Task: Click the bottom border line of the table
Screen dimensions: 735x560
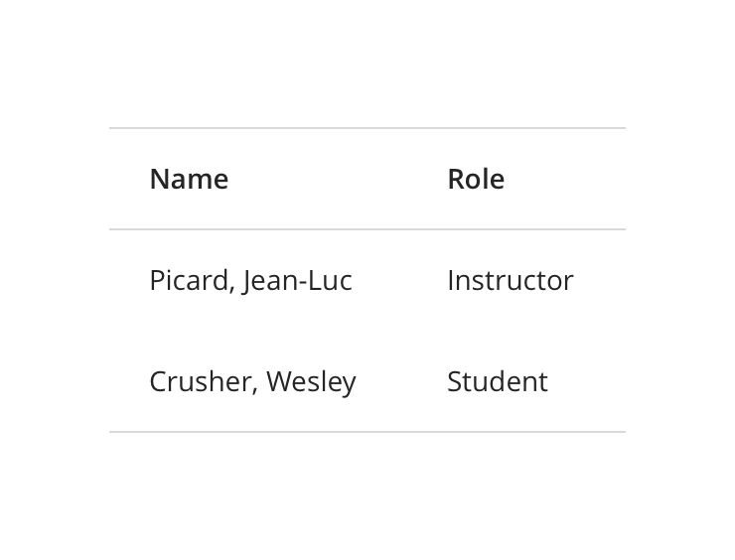Action: click(x=367, y=432)
